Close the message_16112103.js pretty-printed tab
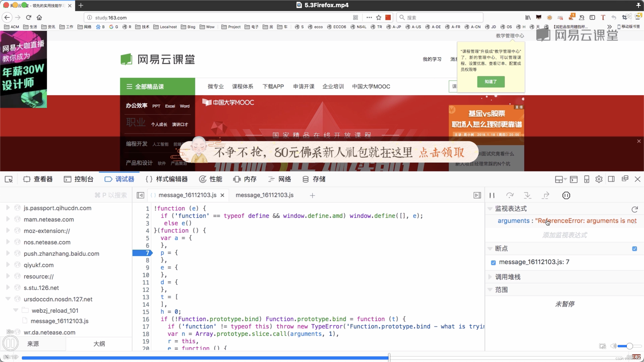The height and width of the screenshot is (362, 644). coord(222,195)
